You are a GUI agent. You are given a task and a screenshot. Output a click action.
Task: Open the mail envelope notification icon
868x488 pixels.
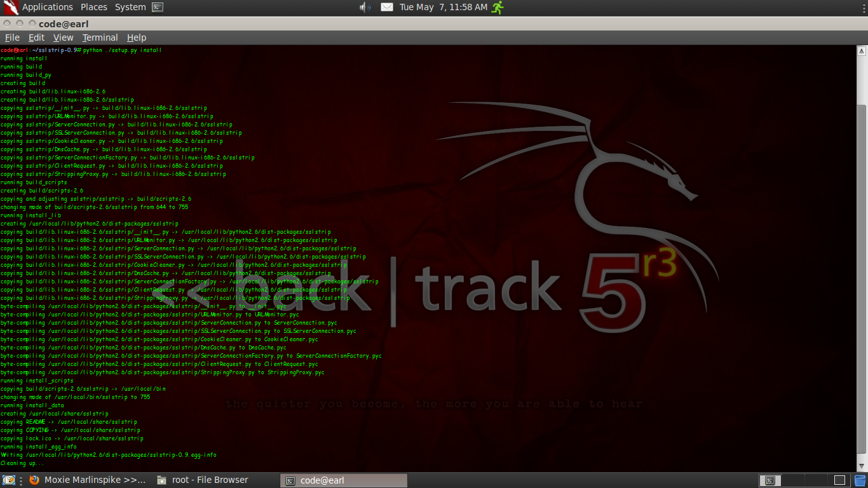386,7
